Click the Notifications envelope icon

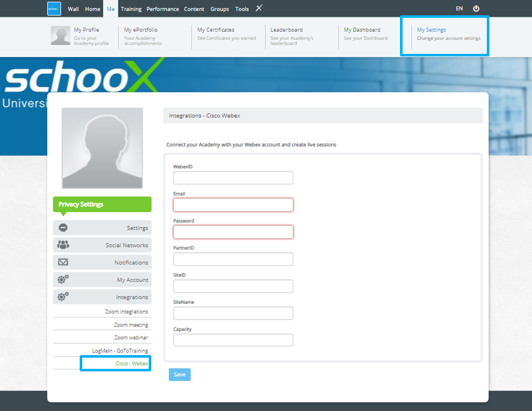point(63,262)
